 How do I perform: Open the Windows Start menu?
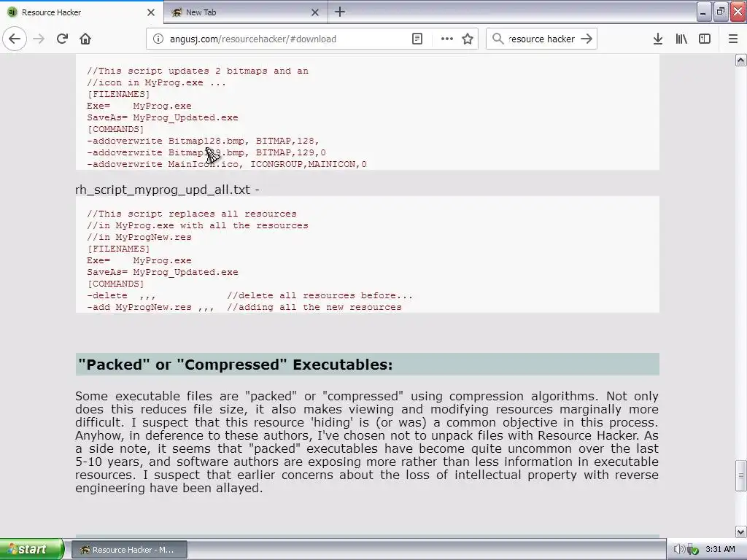click(31, 549)
